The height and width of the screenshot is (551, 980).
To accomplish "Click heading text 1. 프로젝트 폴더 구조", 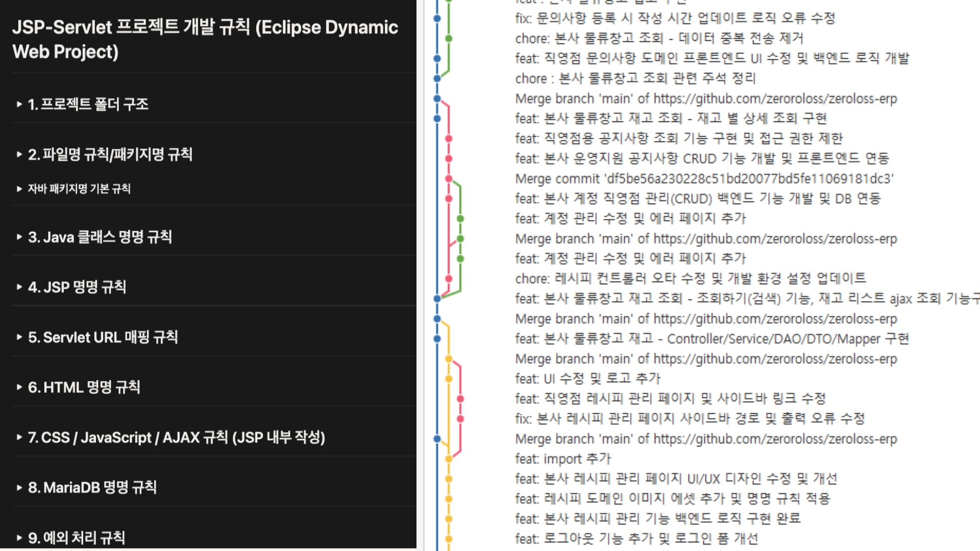I will [88, 105].
